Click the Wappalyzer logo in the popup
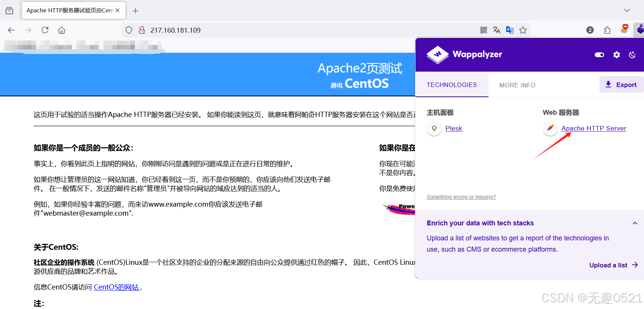 tap(464, 55)
